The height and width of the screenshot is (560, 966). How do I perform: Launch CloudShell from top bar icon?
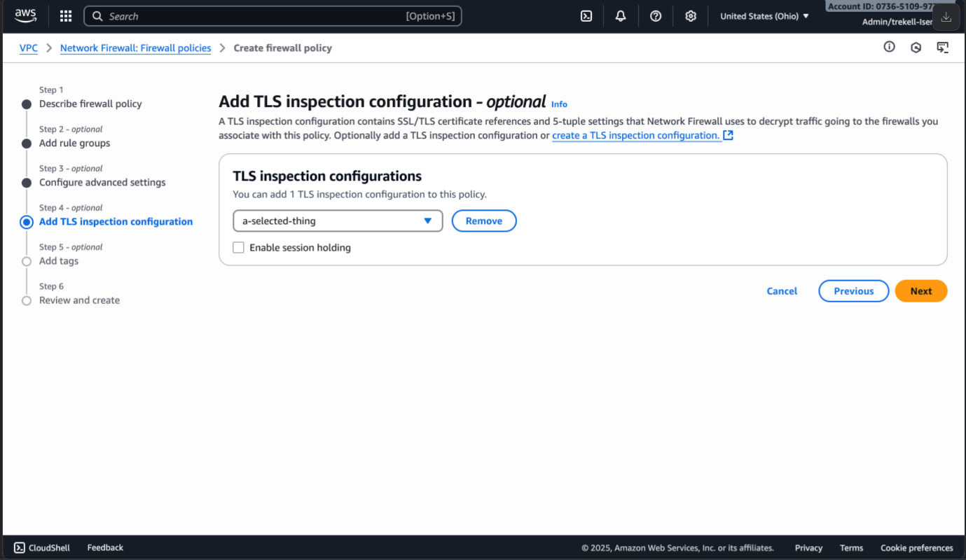pyautogui.click(x=586, y=16)
